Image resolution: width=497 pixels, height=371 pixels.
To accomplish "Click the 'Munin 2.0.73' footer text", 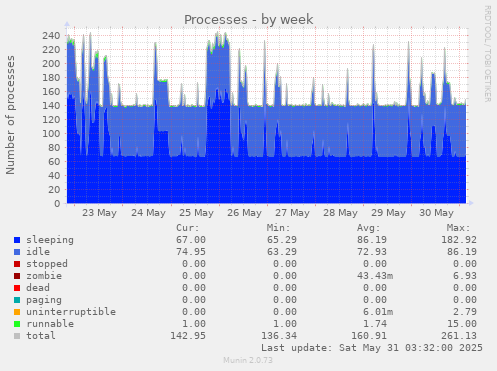I will [248, 360].
